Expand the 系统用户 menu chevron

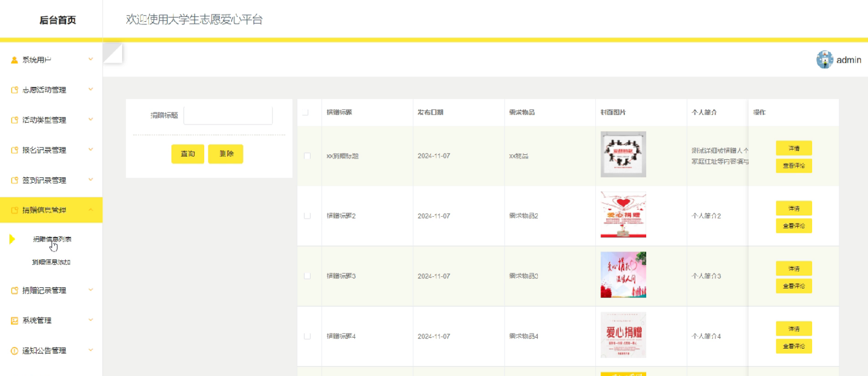click(91, 59)
